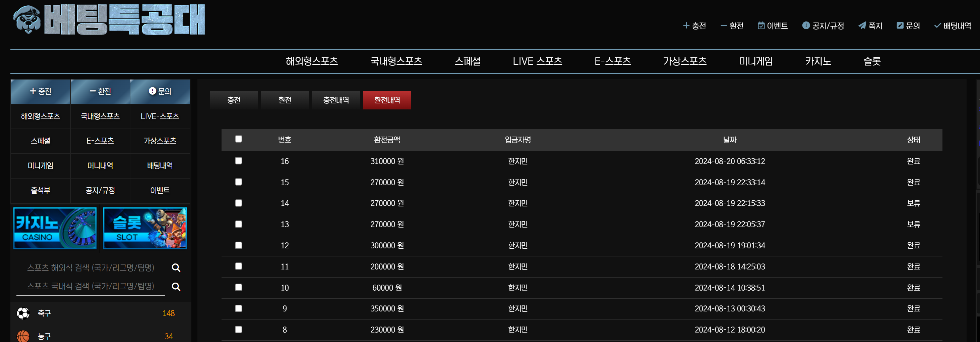Screen dimensions: 980x342
Task: Open the 카지노 main menu item
Action: click(817, 61)
